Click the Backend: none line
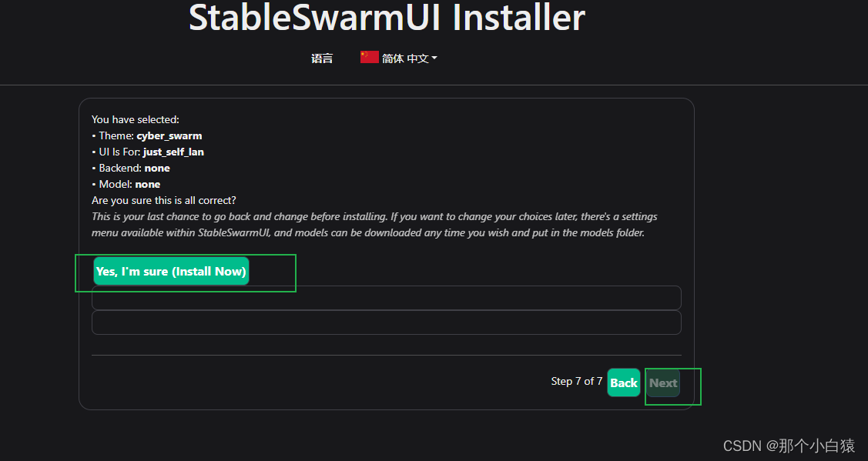 tap(131, 168)
